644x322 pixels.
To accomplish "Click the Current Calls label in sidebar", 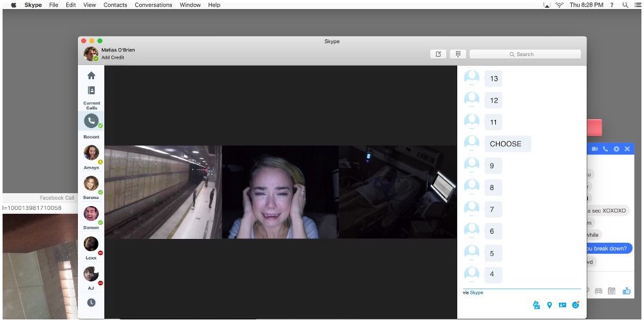I will pyautogui.click(x=91, y=106).
